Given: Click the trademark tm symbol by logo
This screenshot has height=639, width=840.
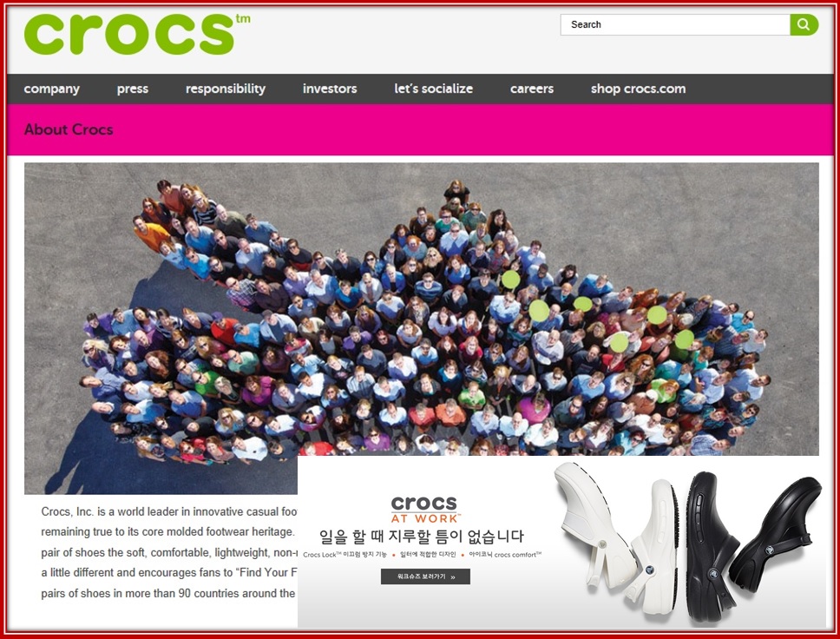Looking at the screenshot, I should click(x=243, y=19).
